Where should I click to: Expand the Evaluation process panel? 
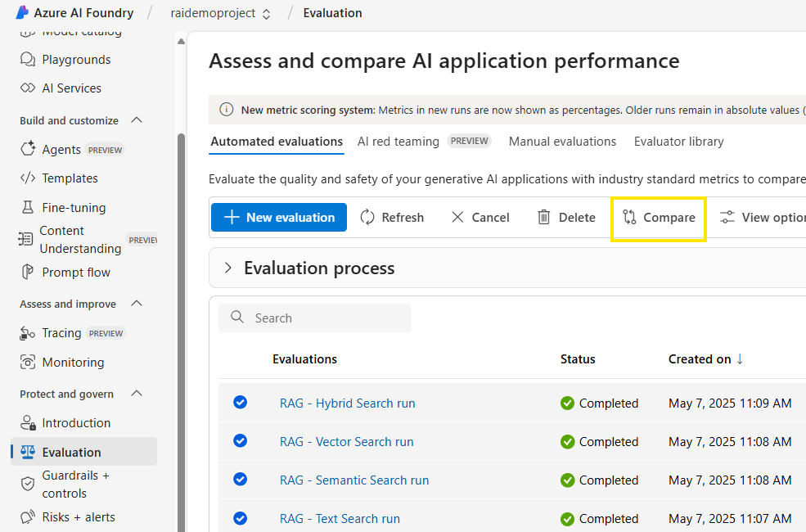click(228, 268)
